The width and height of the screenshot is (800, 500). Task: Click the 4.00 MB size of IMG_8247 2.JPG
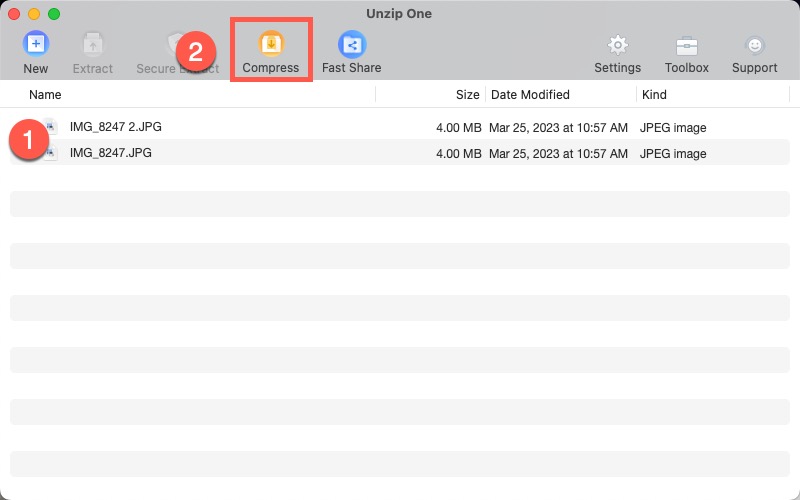coord(458,128)
